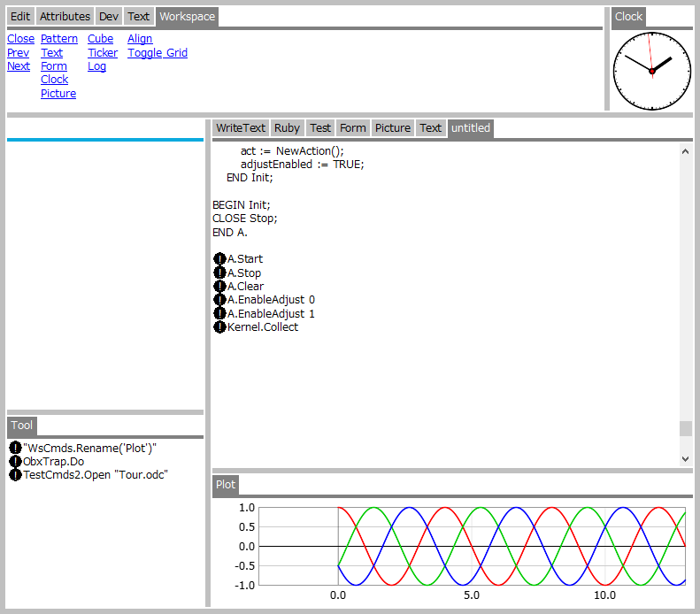Run the Kernel.Collect commander icon
Viewport: 700px width, 614px height.
(219, 327)
